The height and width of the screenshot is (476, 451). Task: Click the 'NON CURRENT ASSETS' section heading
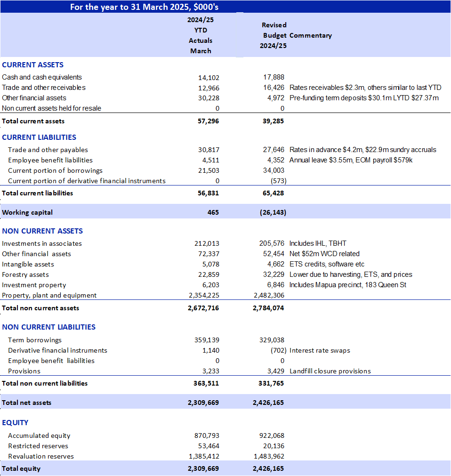(42, 231)
